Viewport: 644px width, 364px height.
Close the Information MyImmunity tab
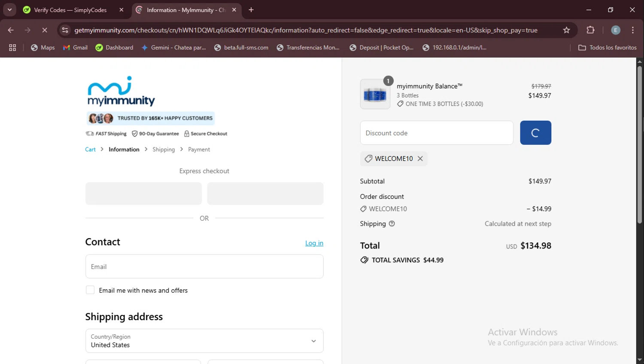[x=234, y=10]
